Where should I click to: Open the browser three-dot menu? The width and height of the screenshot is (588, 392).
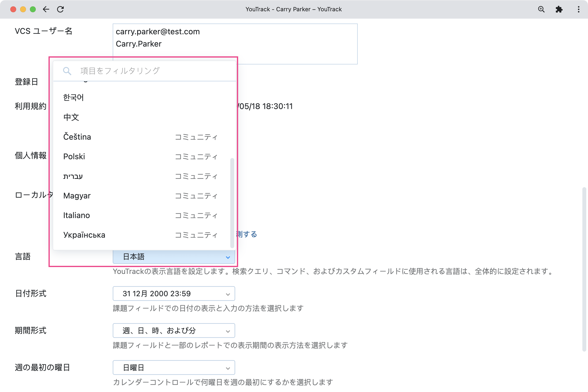click(578, 9)
